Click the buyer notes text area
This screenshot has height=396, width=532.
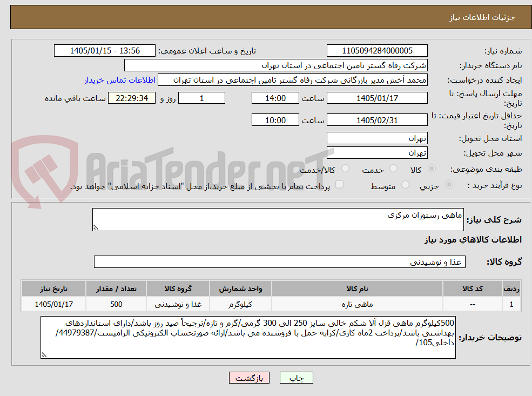click(x=248, y=337)
